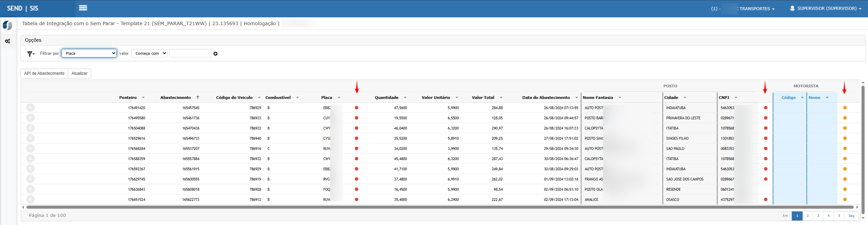This screenshot has width=868, height=225.
Task: Click the gears settings icon in sidebar
Action: coord(7,41)
